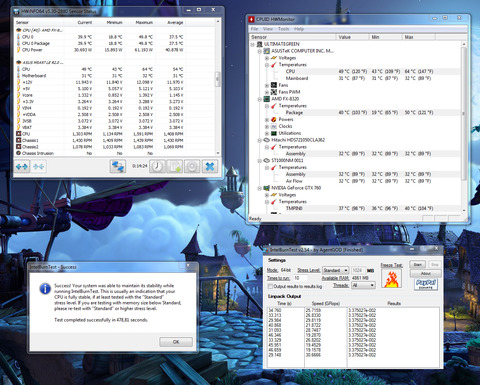480x385 pixels.
Task: Click the AMD FX-8320 processor chip icon
Action: (267, 99)
